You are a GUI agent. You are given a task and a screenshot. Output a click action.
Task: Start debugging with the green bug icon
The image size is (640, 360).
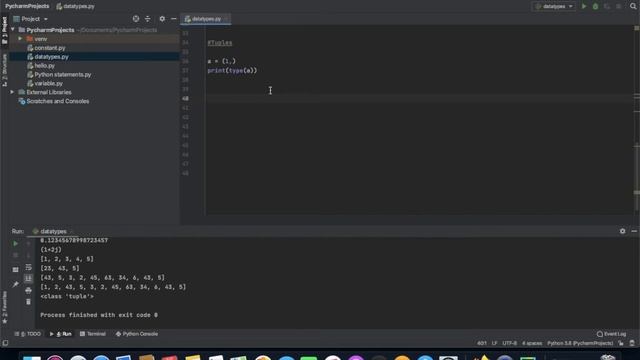pyautogui.click(x=596, y=6)
